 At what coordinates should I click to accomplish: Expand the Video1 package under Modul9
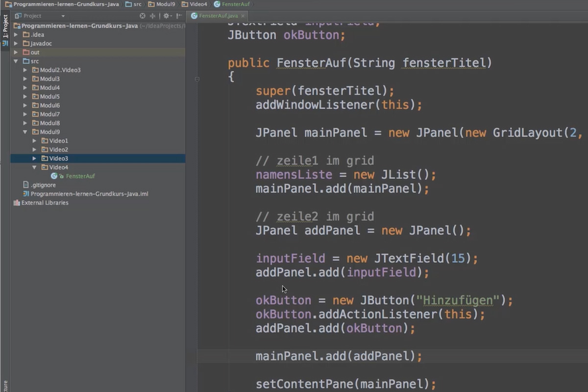(34, 141)
